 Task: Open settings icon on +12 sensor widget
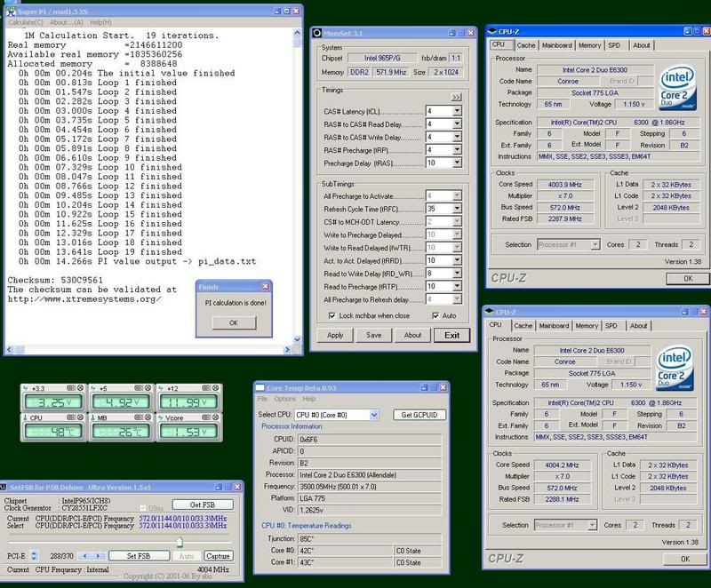206,388
